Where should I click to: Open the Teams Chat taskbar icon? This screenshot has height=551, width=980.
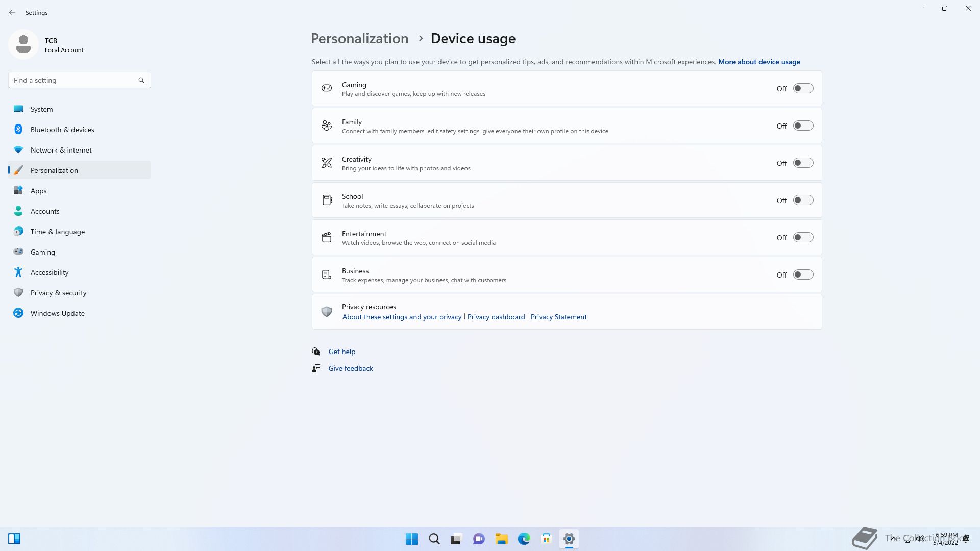tap(479, 539)
